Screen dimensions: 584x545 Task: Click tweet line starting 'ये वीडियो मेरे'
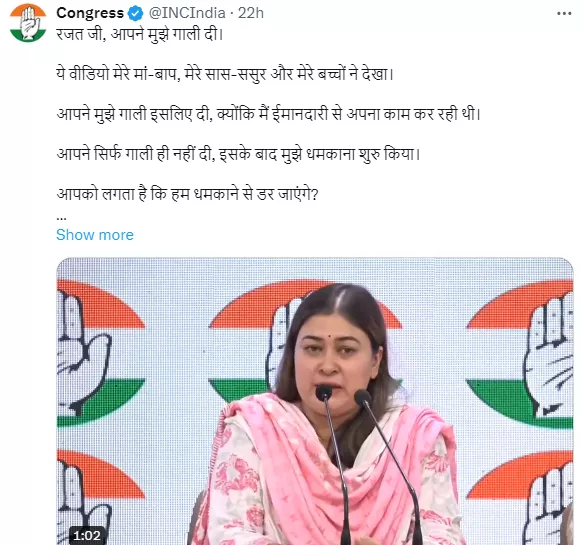tap(225, 74)
